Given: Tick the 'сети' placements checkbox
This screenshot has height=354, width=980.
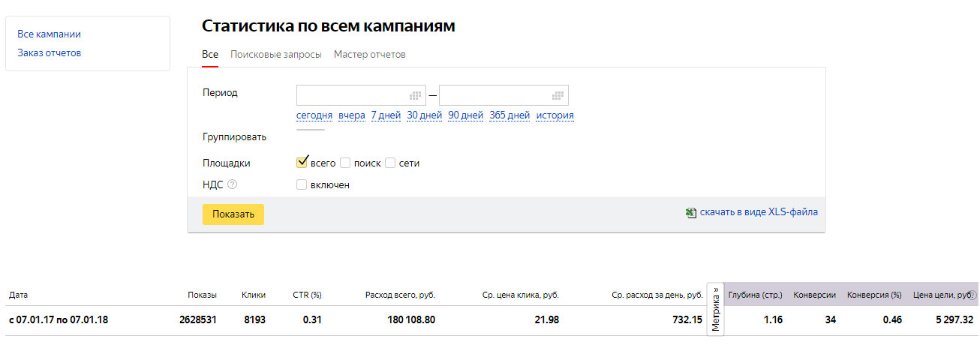Looking at the screenshot, I should (390, 163).
